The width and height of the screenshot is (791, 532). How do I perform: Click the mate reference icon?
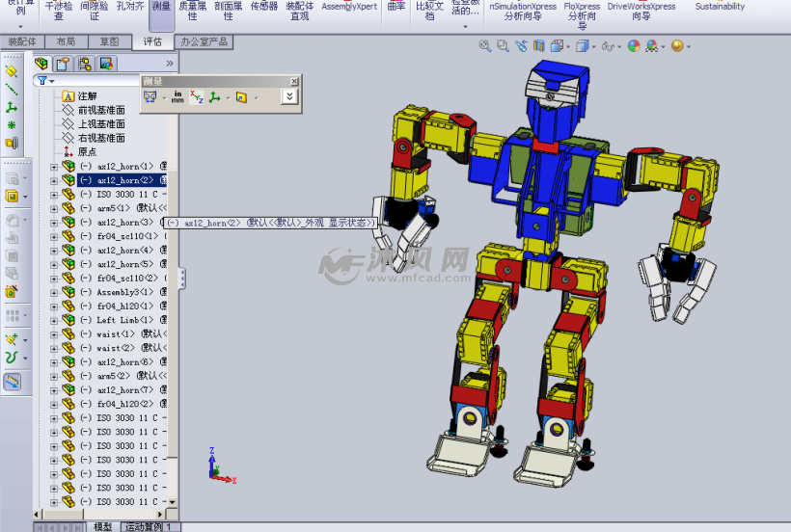point(12,143)
